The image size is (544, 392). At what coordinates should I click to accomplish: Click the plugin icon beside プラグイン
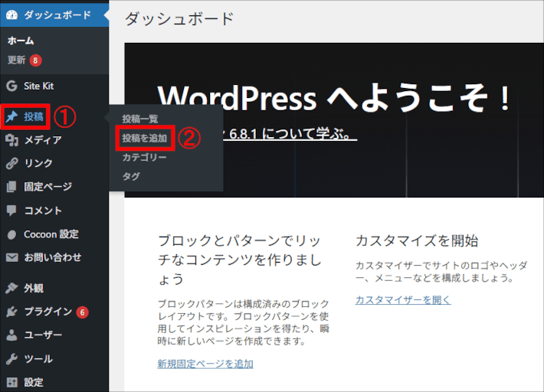pyautogui.click(x=11, y=312)
